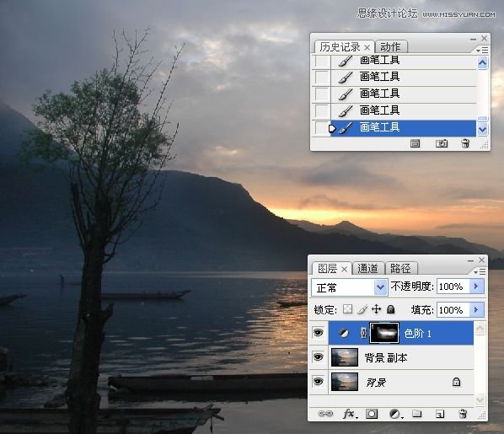Open the fx layer style menu
Screen dimensions: 504x434
tap(350, 414)
